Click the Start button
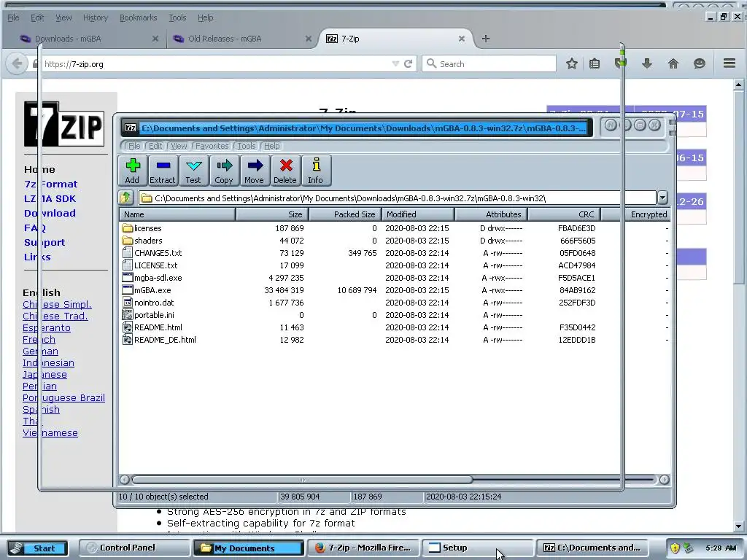 coord(38,548)
